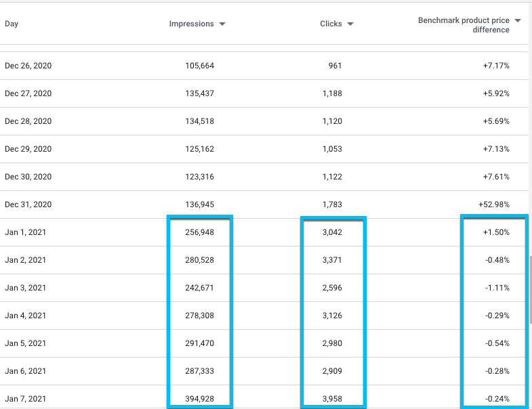Image resolution: width=532 pixels, height=409 pixels.
Task: Select the Jan 4, 2021 date cell
Action: click(26, 316)
